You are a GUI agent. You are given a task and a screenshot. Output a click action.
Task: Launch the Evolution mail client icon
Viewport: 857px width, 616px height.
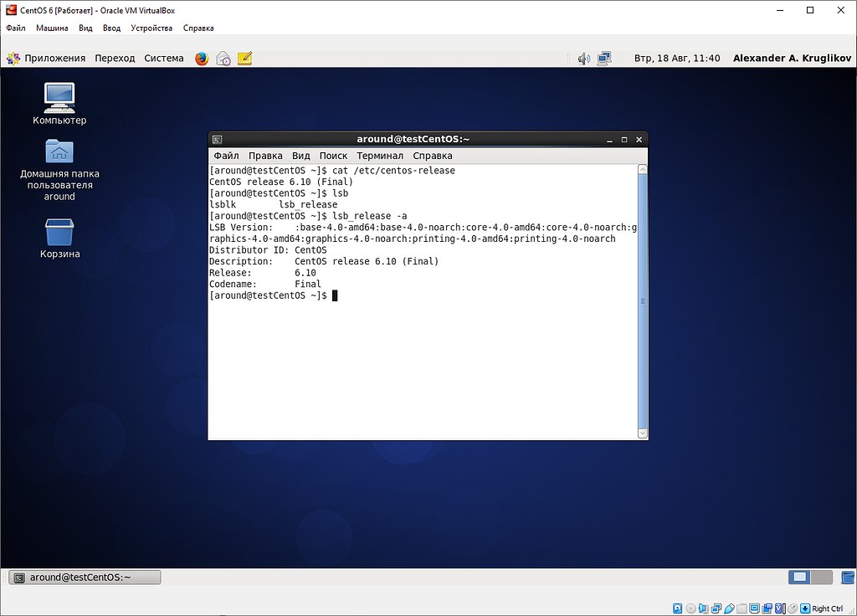(x=223, y=59)
